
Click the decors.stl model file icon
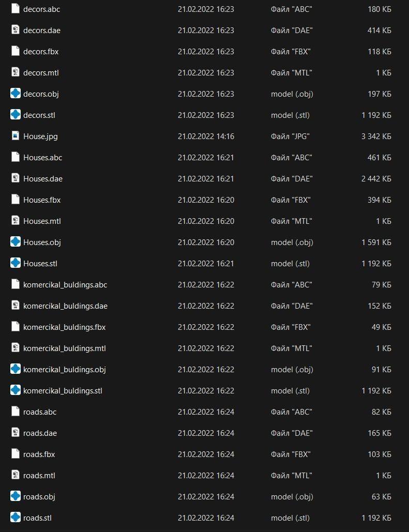point(16,115)
